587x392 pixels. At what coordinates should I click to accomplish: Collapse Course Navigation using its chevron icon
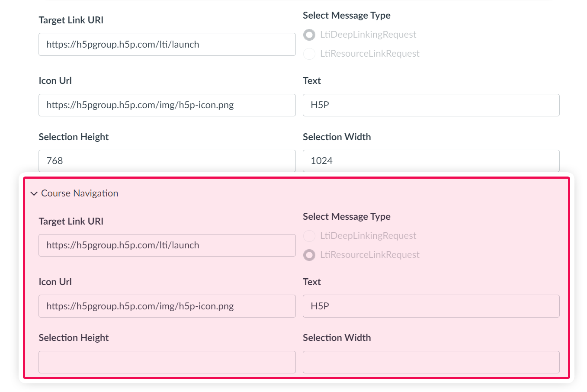34,193
